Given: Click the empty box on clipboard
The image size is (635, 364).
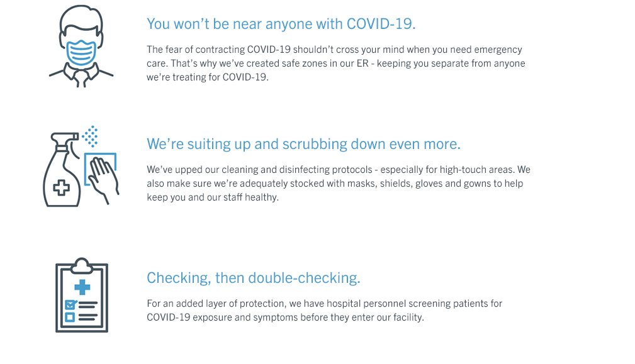Looking at the screenshot, I should click(x=70, y=317).
